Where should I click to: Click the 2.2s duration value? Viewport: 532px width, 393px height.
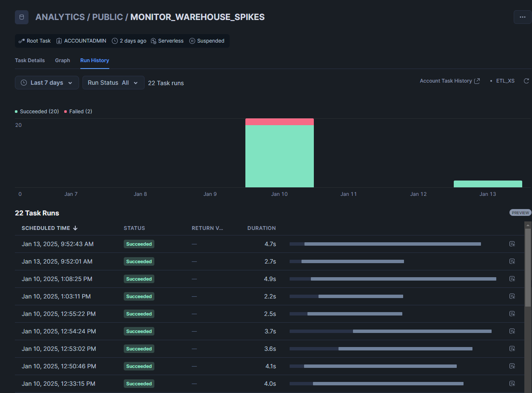click(270, 296)
